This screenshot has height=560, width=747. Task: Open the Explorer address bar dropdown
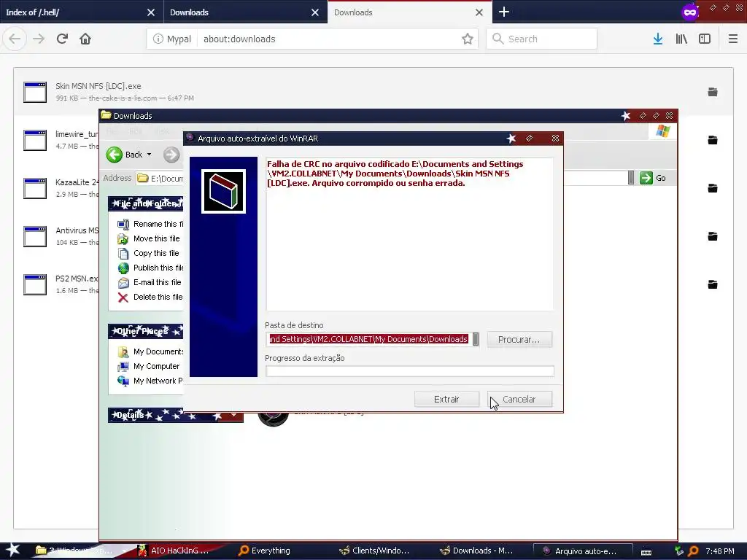(x=631, y=178)
